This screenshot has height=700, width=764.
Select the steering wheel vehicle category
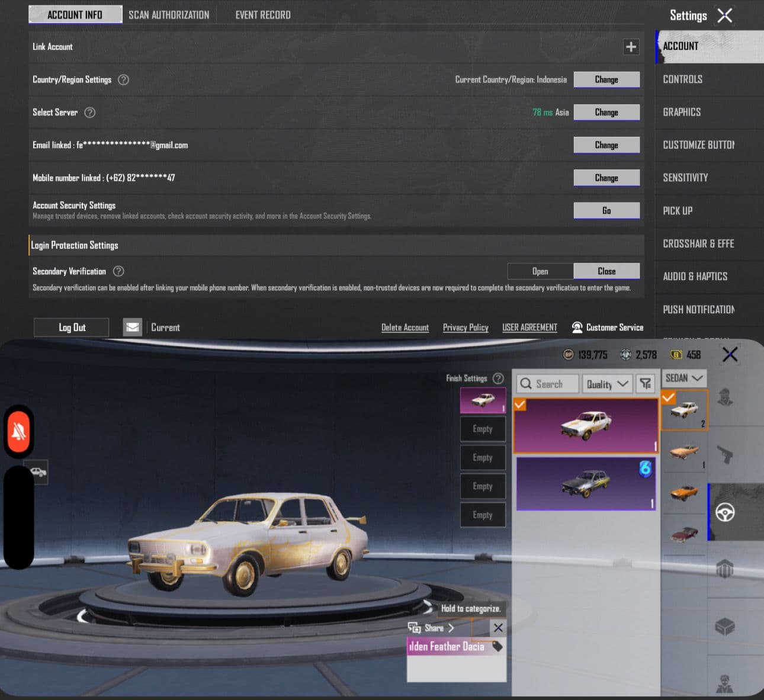[x=725, y=512]
